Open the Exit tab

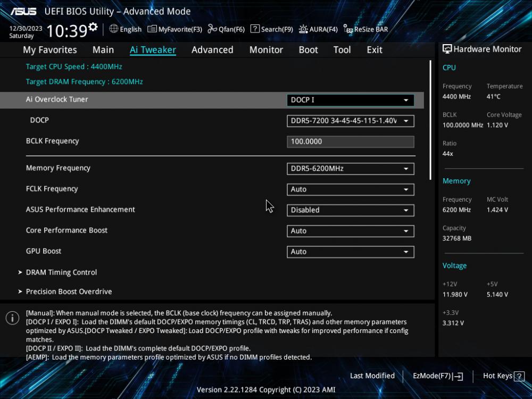375,50
